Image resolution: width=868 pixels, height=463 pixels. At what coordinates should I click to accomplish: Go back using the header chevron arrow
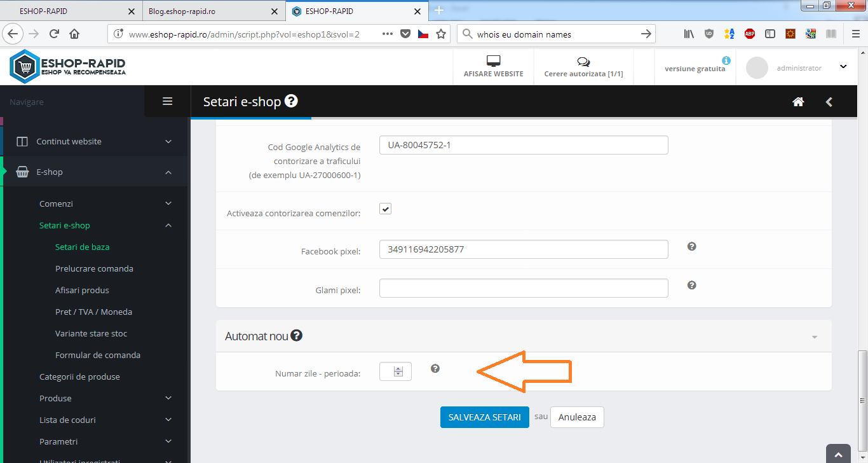[x=829, y=102]
